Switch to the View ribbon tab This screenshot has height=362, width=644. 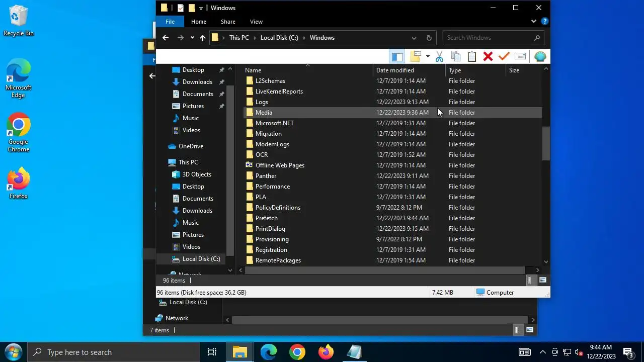(x=256, y=22)
